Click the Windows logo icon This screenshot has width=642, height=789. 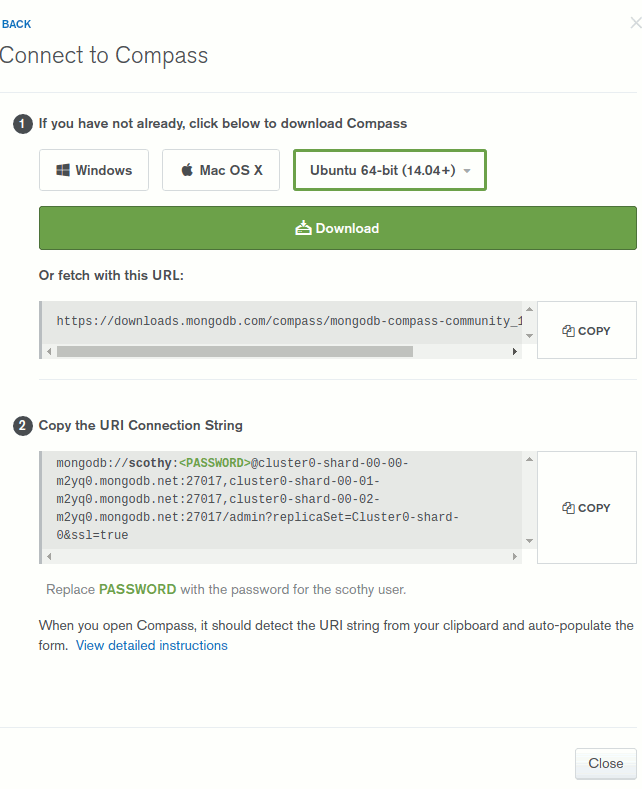click(63, 170)
